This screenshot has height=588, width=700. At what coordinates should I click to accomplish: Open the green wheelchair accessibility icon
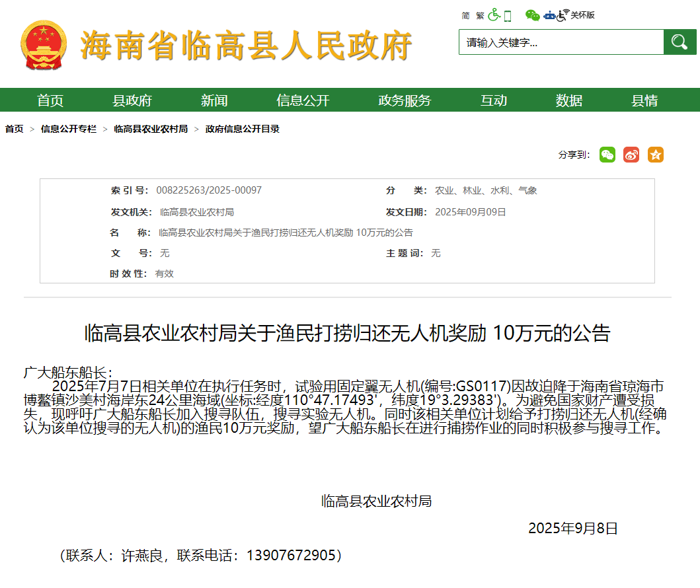point(494,15)
